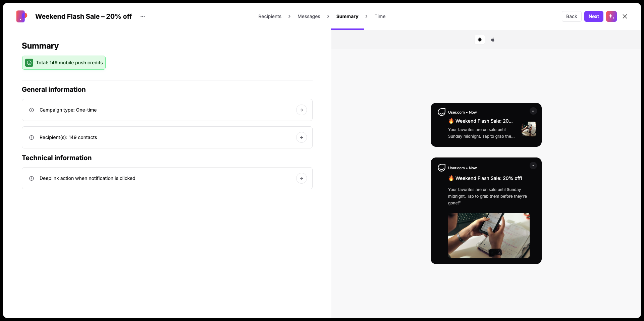Open Campaign type details arrow
This screenshot has width=644, height=321.
coord(302,110)
